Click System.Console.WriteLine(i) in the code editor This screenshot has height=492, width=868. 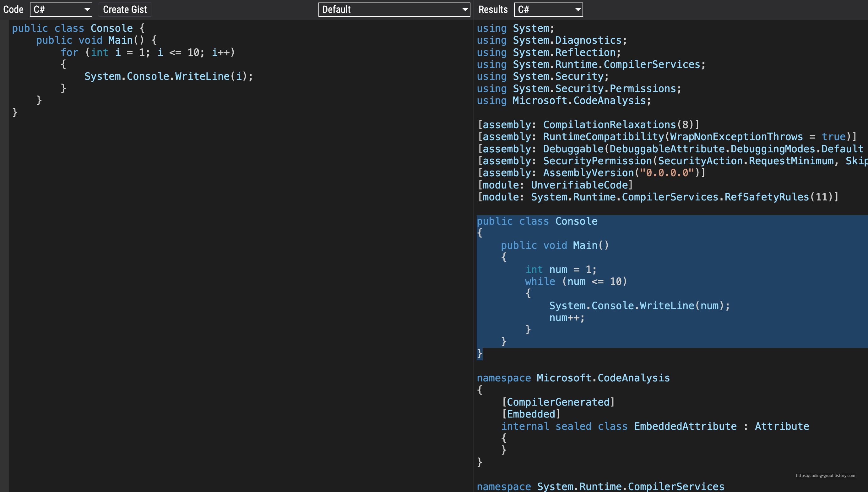(x=168, y=76)
